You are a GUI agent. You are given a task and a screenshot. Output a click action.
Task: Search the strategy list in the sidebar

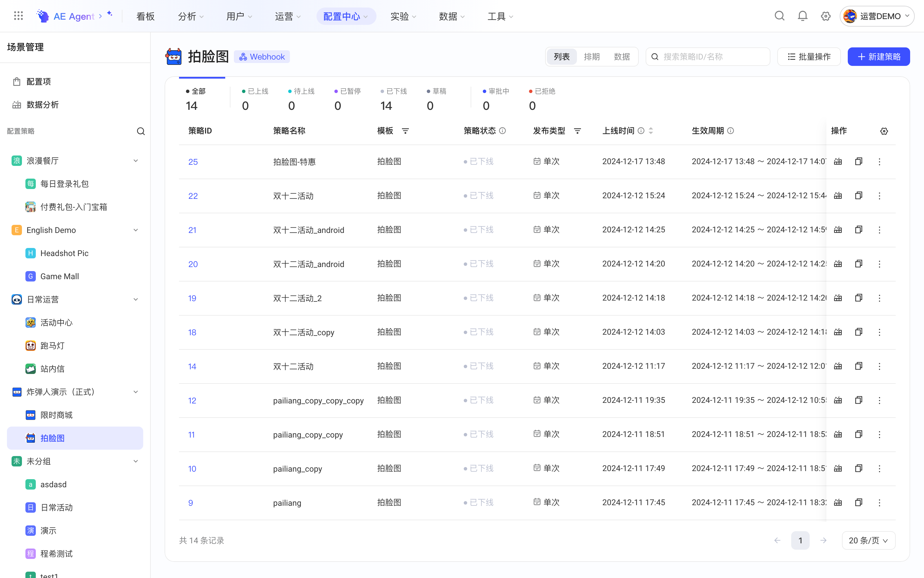[141, 131]
